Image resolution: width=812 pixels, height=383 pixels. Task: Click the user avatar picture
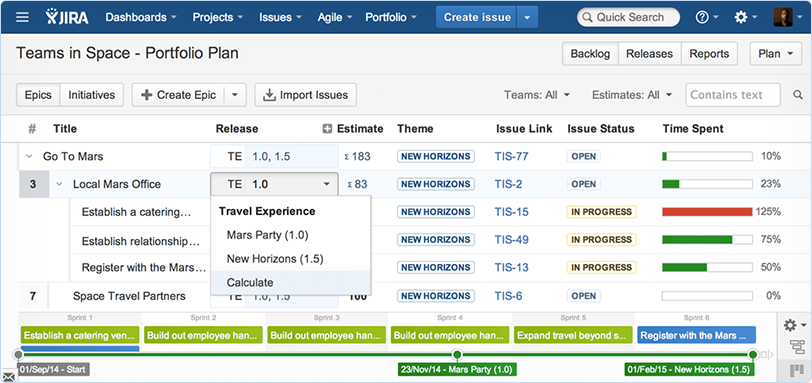click(x=782, y=17)
